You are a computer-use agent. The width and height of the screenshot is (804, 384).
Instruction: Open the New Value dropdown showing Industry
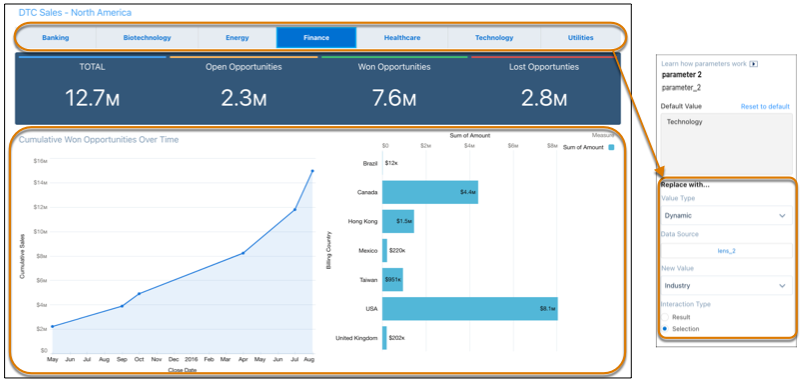[726, 286]
